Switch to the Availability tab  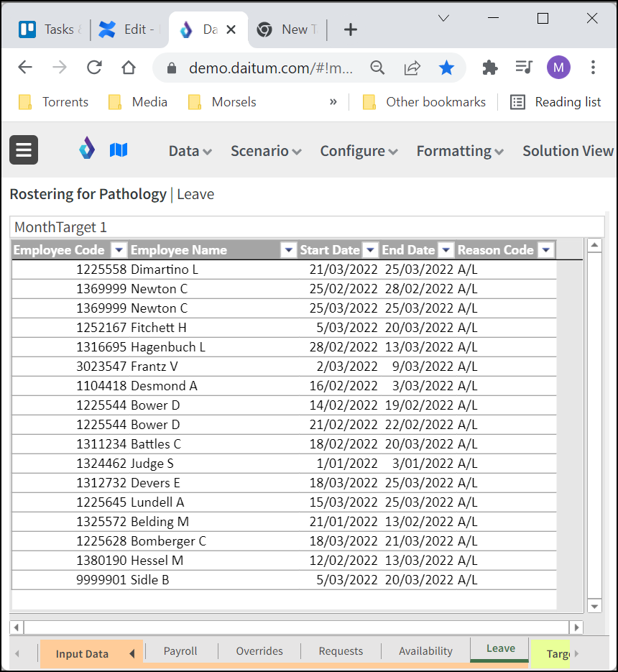(426, 651)
